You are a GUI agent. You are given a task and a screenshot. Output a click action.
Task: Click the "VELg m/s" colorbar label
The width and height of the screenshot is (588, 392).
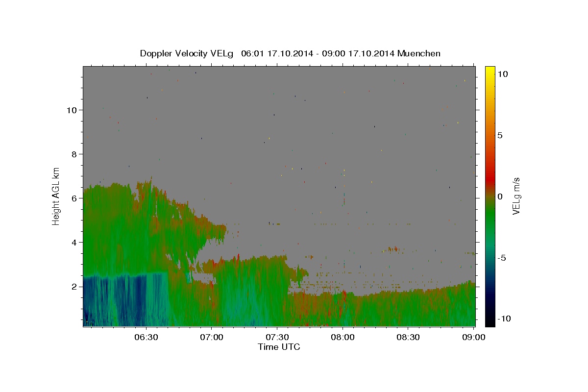(x=516, y=196)
